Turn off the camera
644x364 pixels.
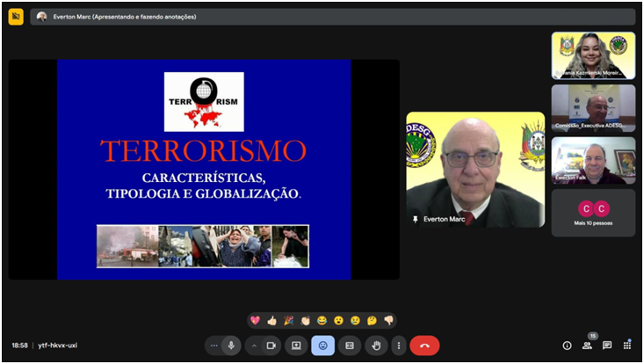(271, 346)
